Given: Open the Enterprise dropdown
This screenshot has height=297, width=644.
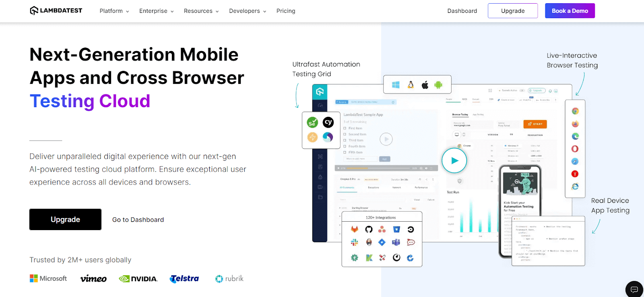Looking at the screenshot, I should tap(156, 11).
